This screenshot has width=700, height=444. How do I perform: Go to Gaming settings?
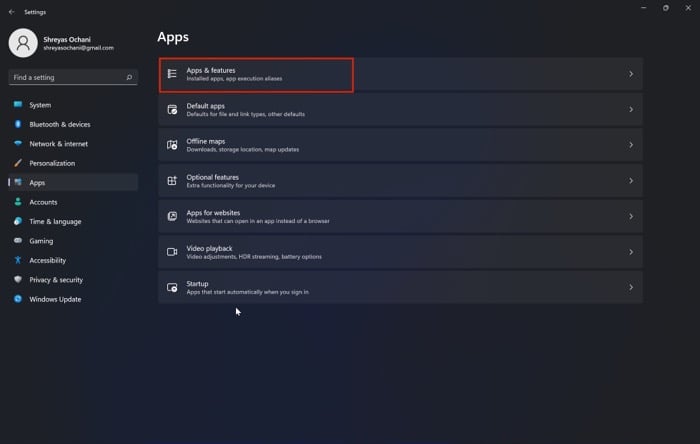tap(73, 241)
